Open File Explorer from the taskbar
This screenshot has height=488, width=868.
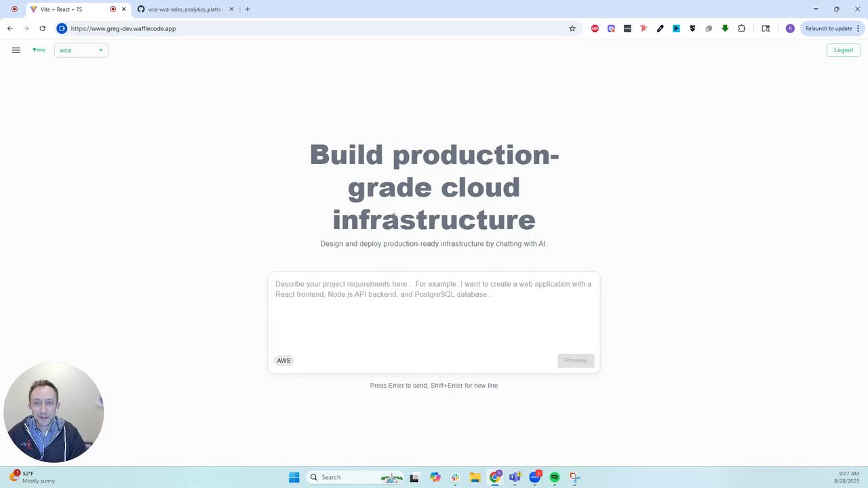tap(475, 477)
